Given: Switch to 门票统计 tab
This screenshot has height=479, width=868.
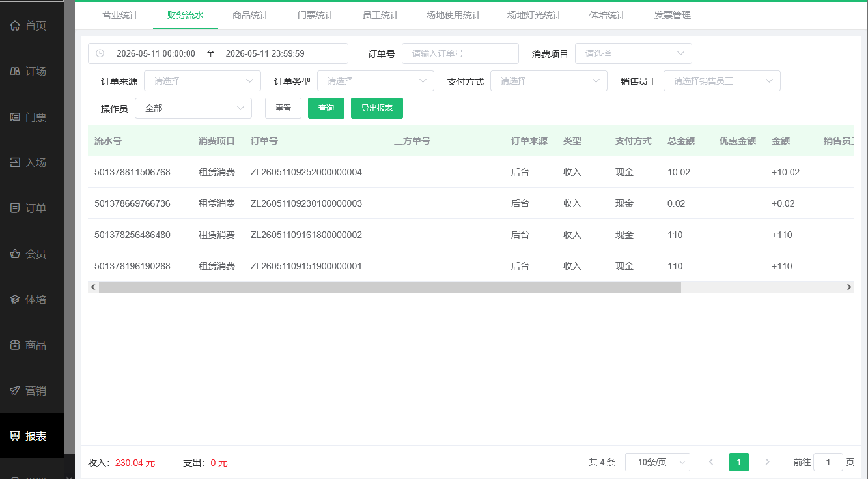Looking at the screenshot, I should pyautogui.click(x=316, y=15).
